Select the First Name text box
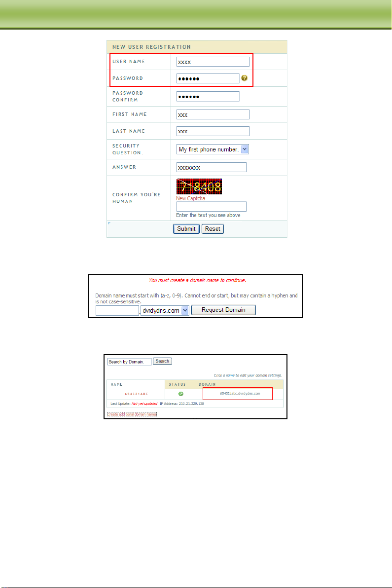This screenshot has height=588, width=392. [x=213, y=114]
